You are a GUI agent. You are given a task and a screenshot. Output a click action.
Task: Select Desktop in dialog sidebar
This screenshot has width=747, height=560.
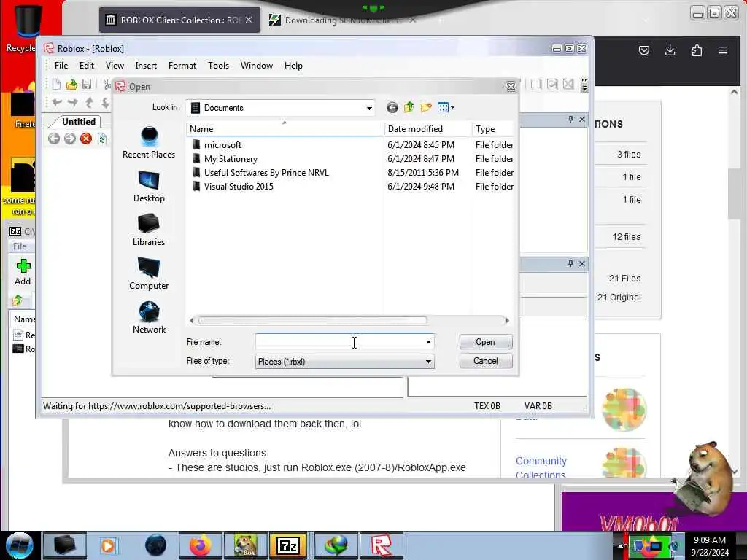tap(149, 187)
